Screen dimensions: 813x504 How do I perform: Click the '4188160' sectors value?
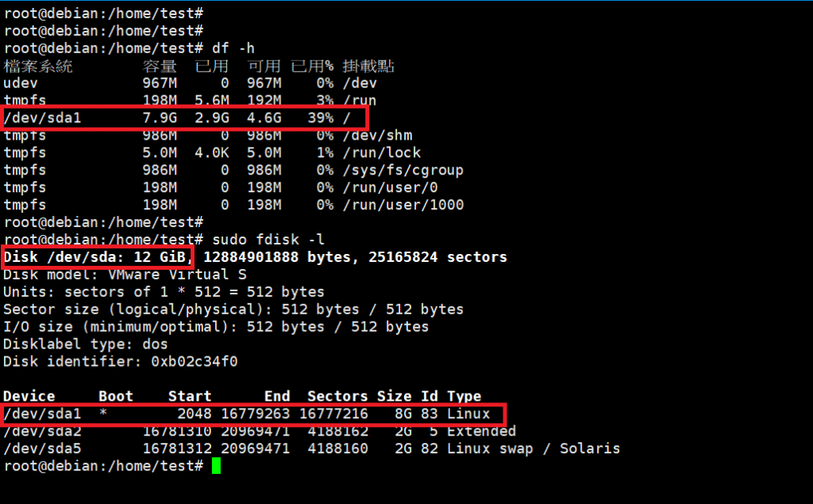pyautogui.click(x=337, y=448)
